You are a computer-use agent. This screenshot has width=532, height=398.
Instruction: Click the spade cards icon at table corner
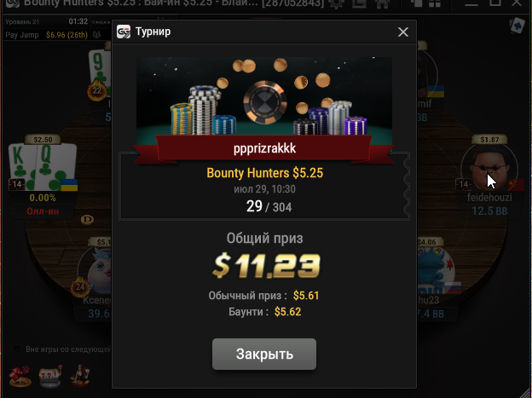[517, 26]
